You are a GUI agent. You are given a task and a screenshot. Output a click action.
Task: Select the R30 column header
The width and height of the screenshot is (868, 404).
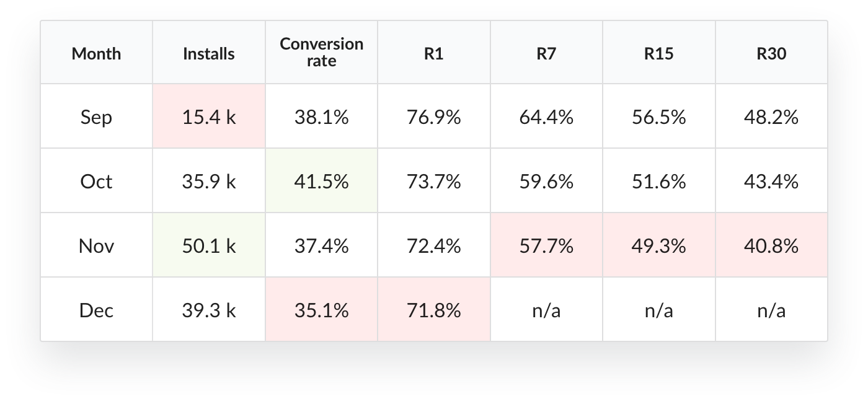[771, 53]
